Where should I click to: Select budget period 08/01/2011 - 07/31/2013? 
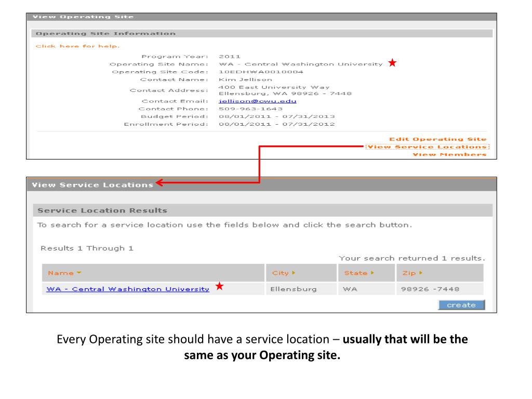[276, 117]
